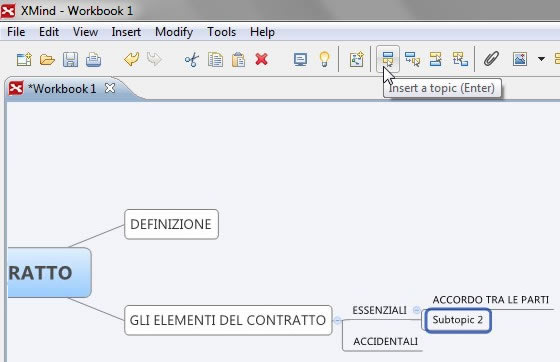This screenshot has height=362, width=560.
Task: Open the Edit menu
Action: point(49,32)
